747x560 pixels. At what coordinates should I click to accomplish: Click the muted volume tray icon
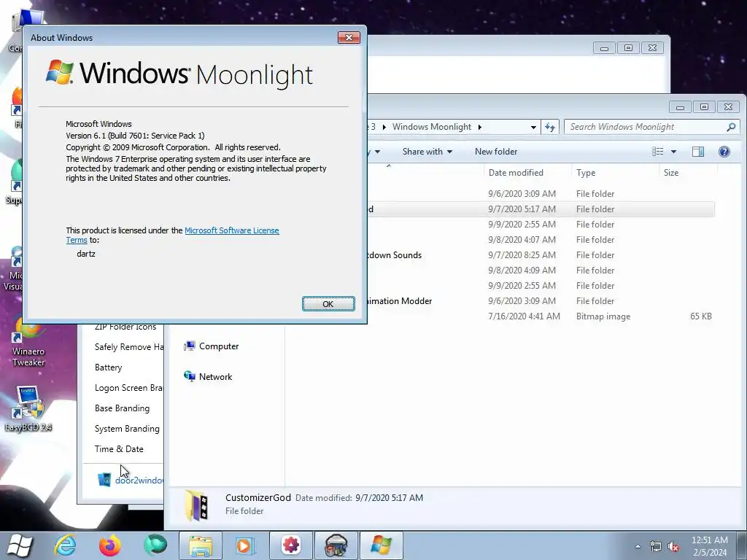click(x=673, y=547)
